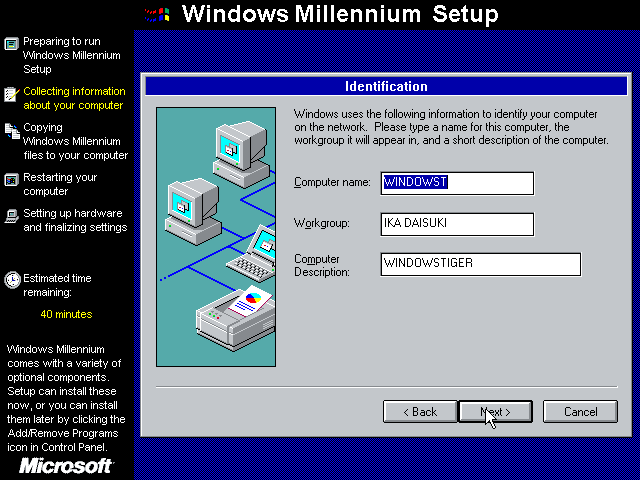Cancel the Windows Millennium Setup
640x480 pixels.
tap(580, 411)
